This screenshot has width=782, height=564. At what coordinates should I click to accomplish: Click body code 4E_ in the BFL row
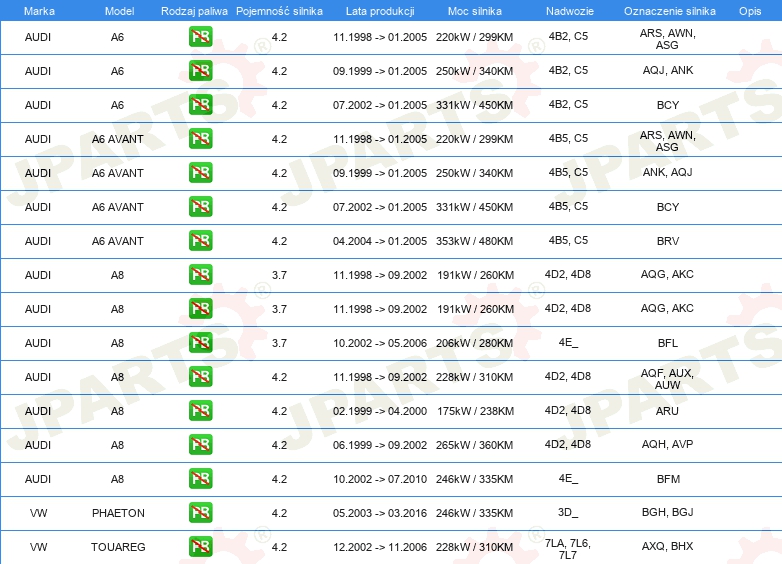(568, 342)
